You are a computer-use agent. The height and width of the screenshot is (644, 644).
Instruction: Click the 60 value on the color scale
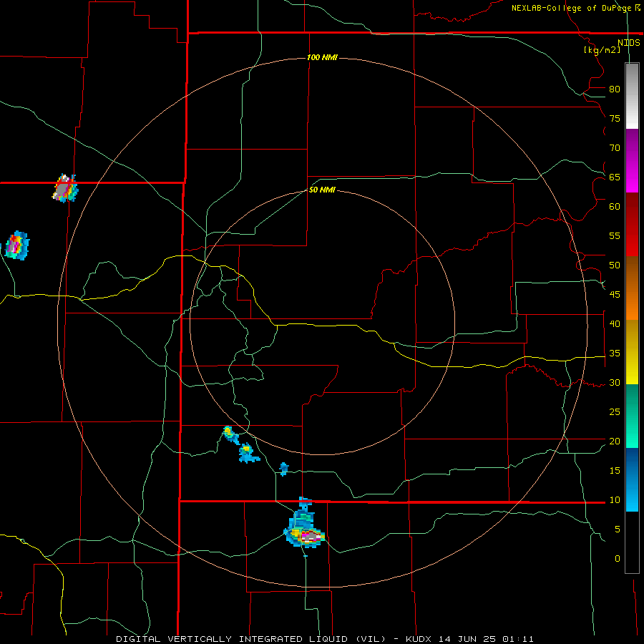click(615, 207)
